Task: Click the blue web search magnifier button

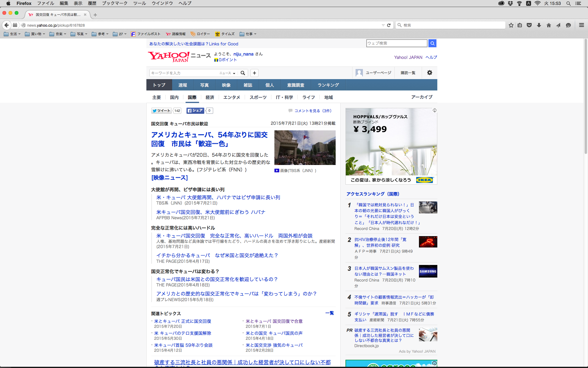Action: pos(432,43)
